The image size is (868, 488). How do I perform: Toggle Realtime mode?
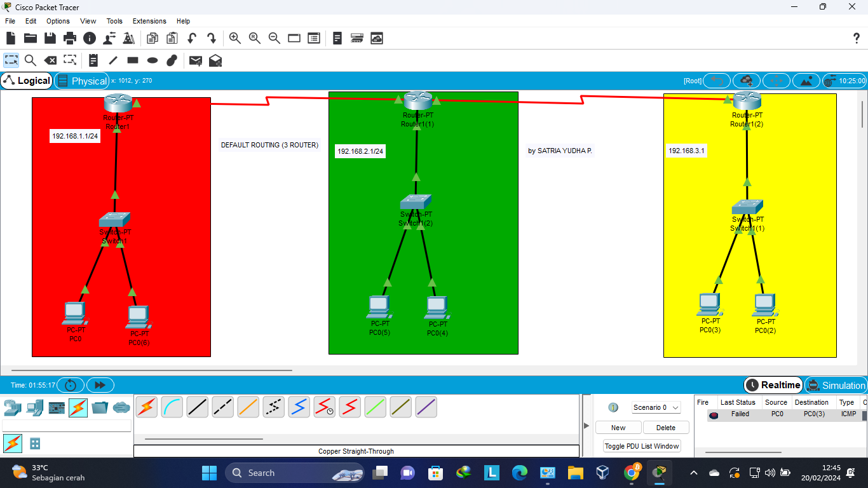click(773, 385)
